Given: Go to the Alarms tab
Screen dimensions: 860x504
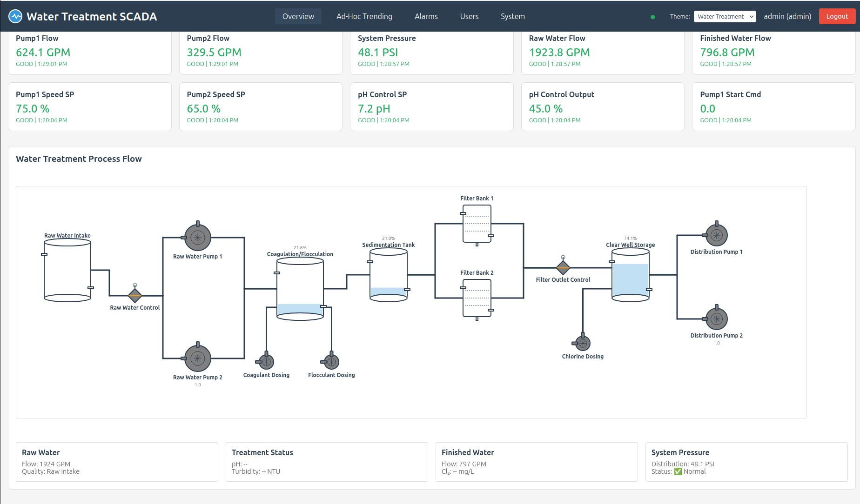Looking at the screenshot, I should tap(426, 16).
